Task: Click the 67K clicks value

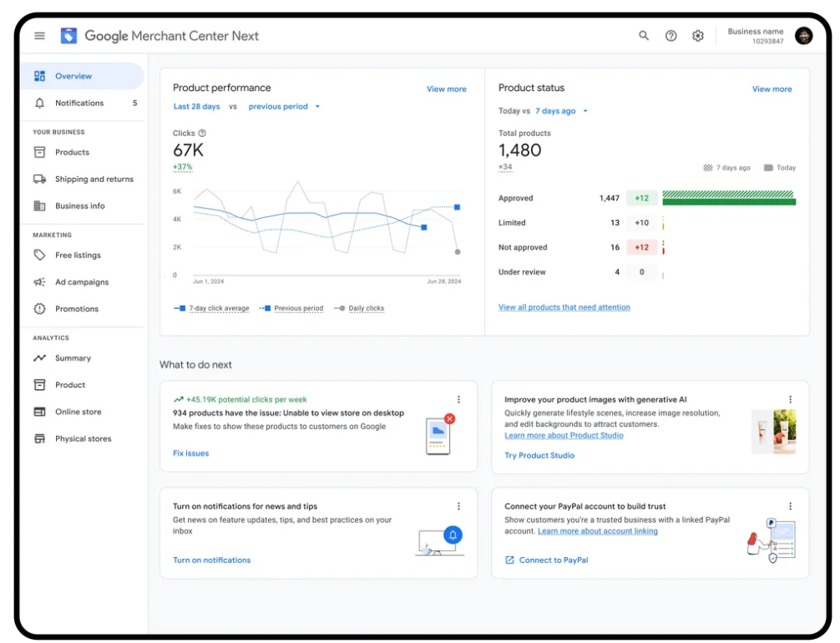Action: [188, 150]
